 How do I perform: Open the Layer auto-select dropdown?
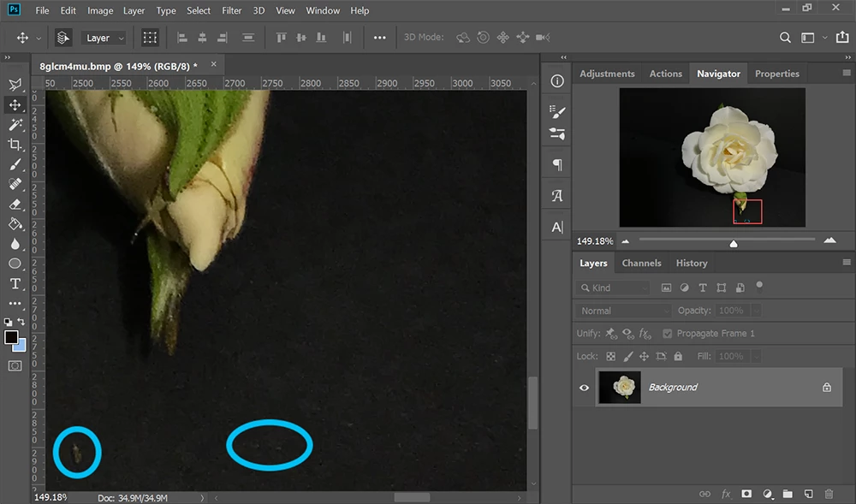click(x=104, y=39)
